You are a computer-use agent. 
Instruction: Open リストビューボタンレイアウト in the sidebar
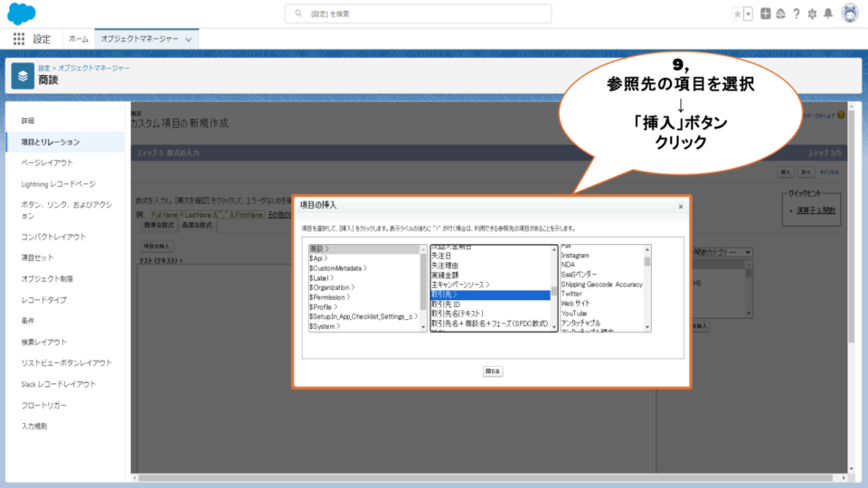click(x=66, y=363)
